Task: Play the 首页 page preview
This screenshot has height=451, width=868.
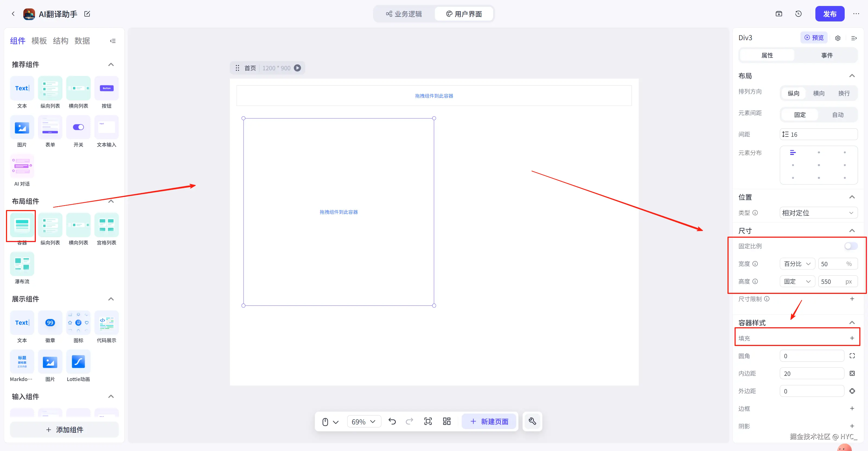Action: (x=297, y=68)
